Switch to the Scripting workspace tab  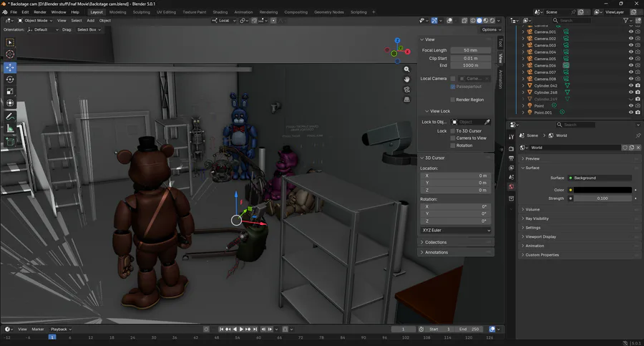point(358,12)
